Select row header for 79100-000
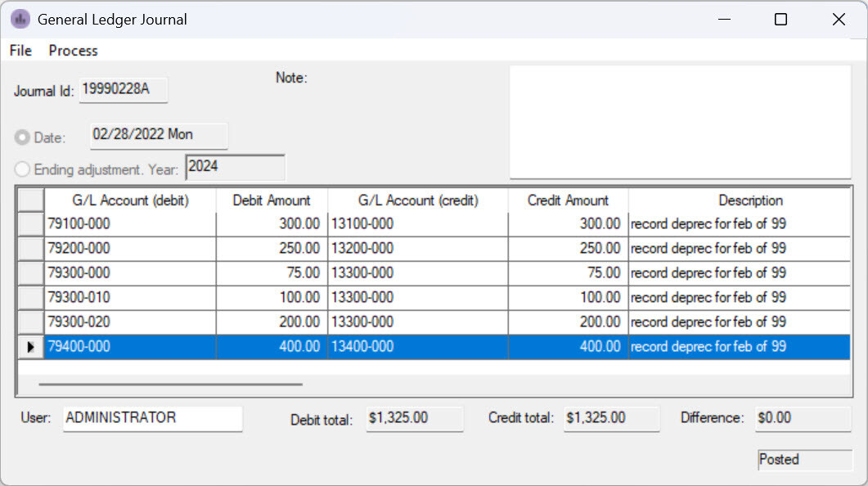Viewport: 868px width, 486px height. (x=31, y=224)
